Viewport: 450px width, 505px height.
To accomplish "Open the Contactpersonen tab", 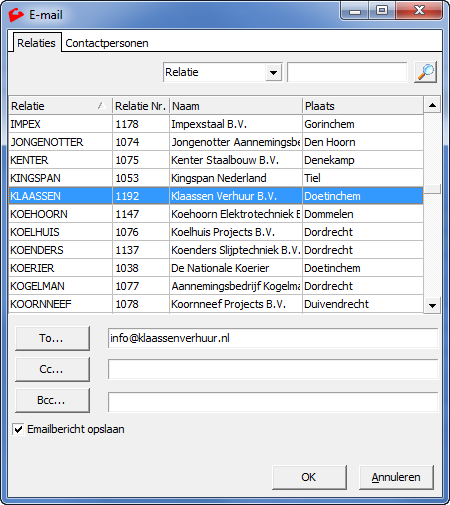I will click(107, 43).
